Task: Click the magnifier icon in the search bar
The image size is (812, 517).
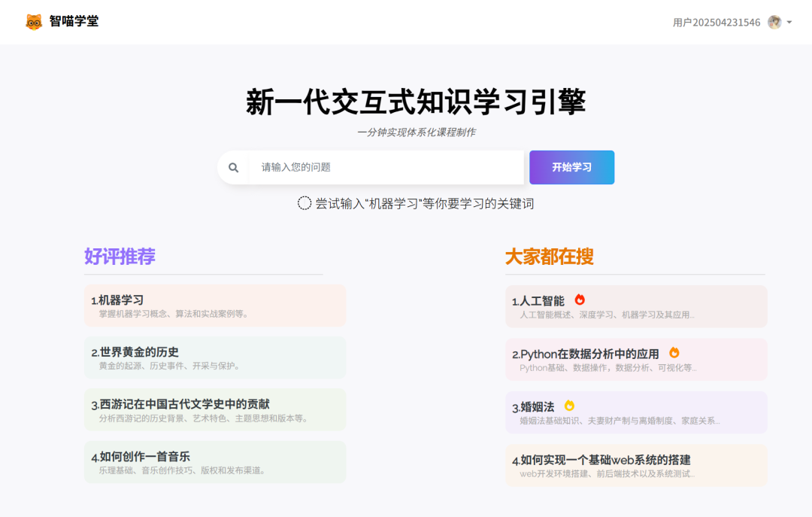Action: 233,167
